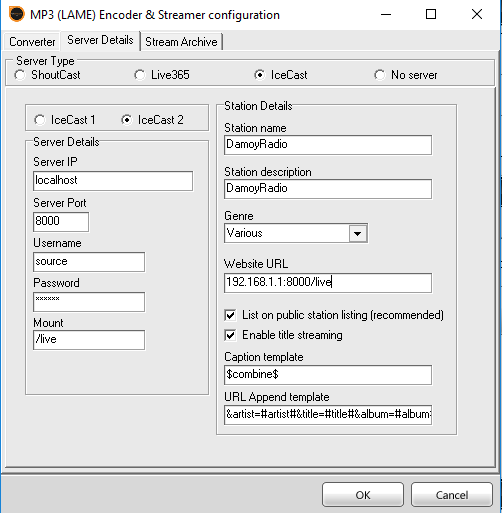Click the URL Append template field
Viewport: 502px width, 513px height.
tap(328, 415)
